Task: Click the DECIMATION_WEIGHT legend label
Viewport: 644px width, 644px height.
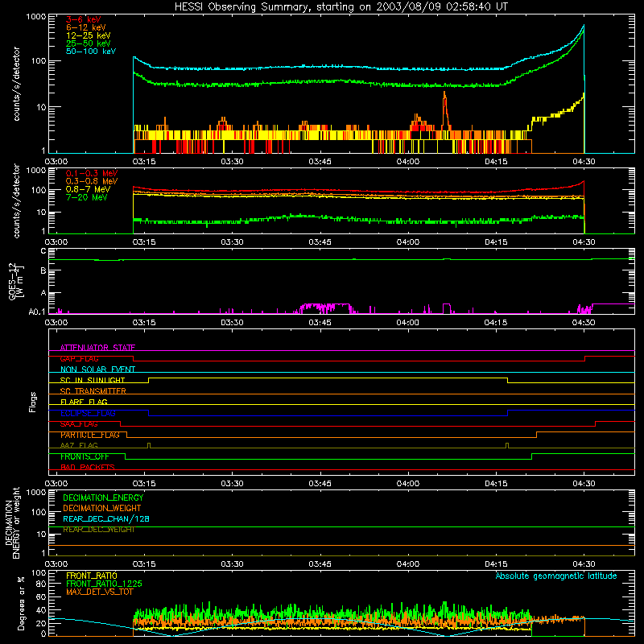Action: tap(102, 508)
